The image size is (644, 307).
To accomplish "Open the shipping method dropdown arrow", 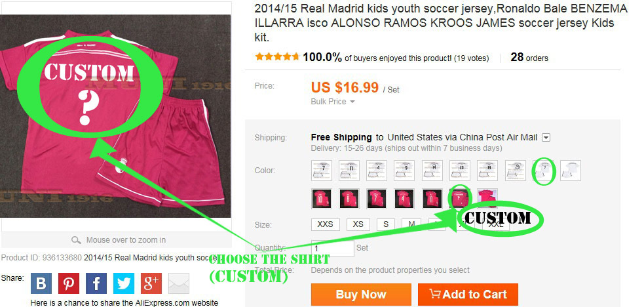I will click(x=546, y=138).
